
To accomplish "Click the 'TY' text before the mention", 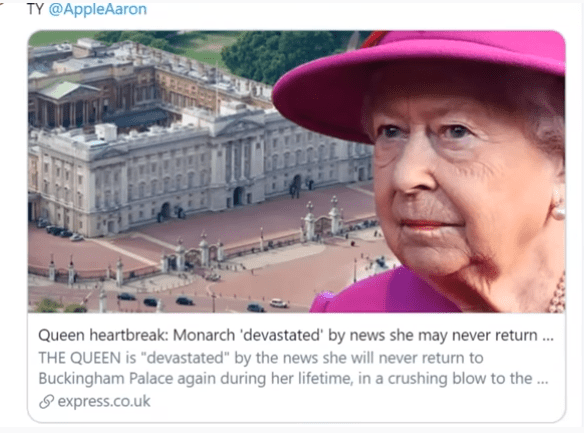I will (36, 9).
